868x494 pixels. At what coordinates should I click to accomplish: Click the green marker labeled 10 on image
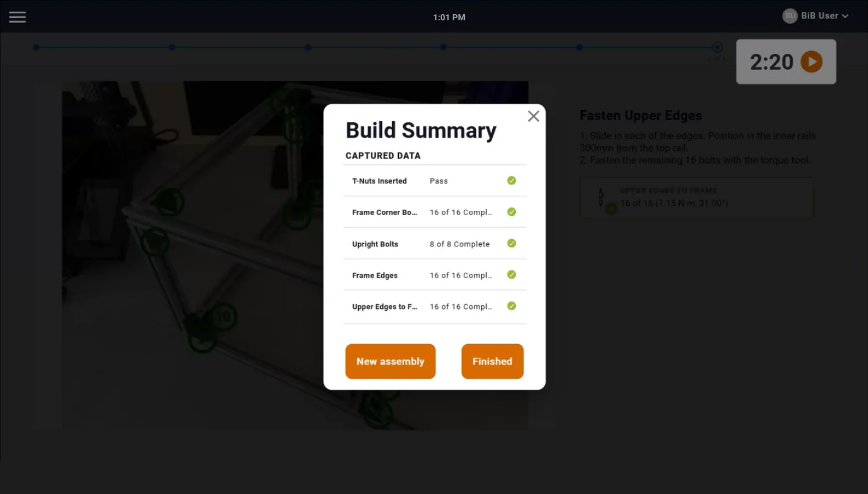pos(223,317)
